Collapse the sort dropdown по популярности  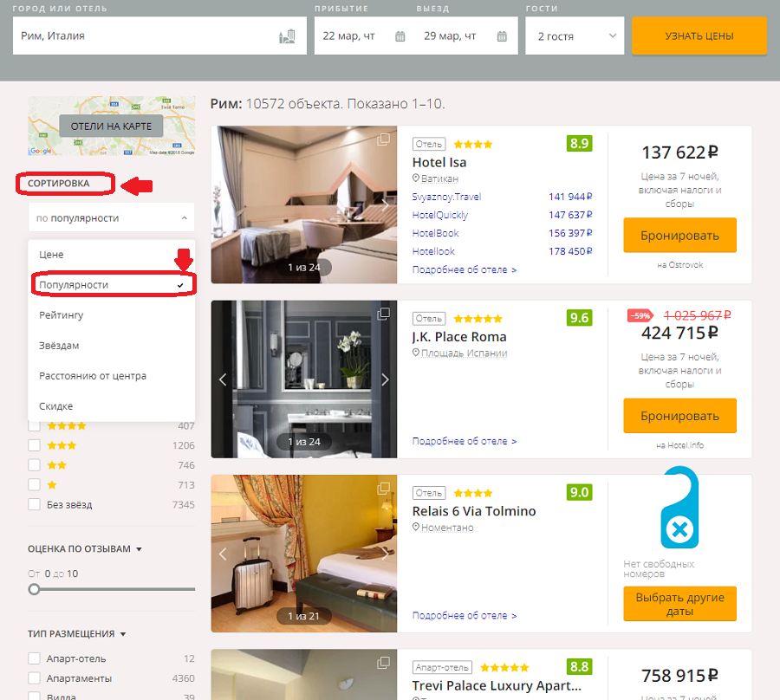tap(112, 217)
